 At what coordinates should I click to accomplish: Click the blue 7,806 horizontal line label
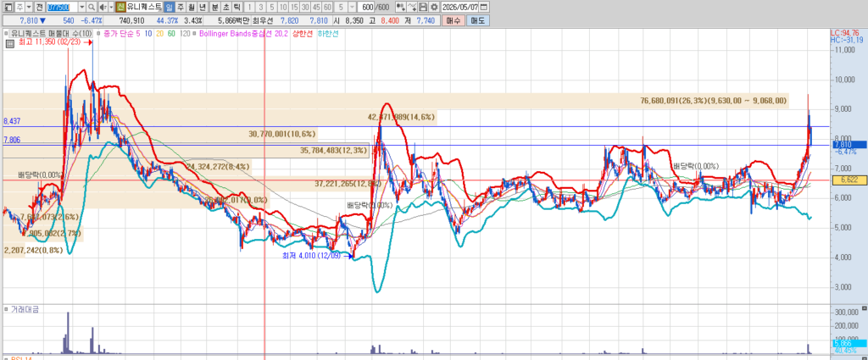(x=12, y=141)
